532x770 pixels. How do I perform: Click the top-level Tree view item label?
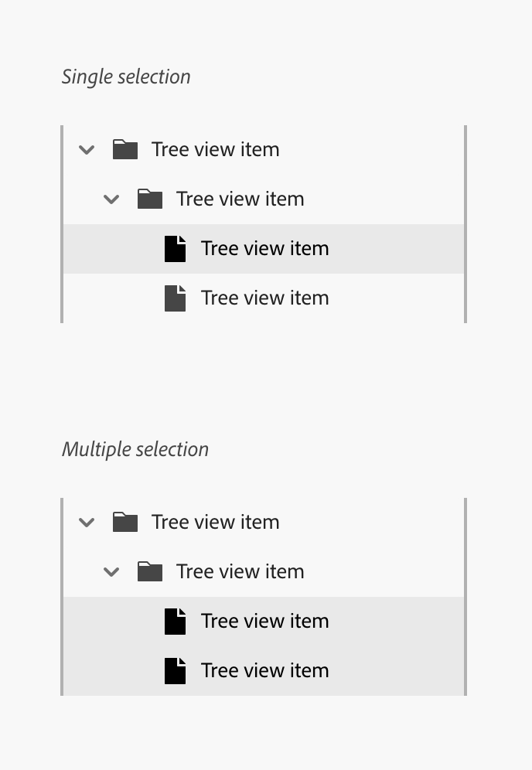pyautogui.click(x=215, y=149)
